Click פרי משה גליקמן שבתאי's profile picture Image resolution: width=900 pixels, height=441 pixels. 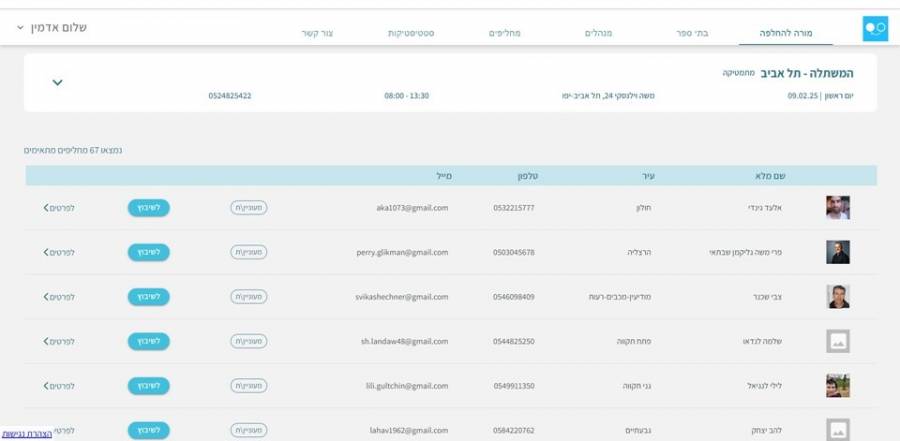click(837, 252)
